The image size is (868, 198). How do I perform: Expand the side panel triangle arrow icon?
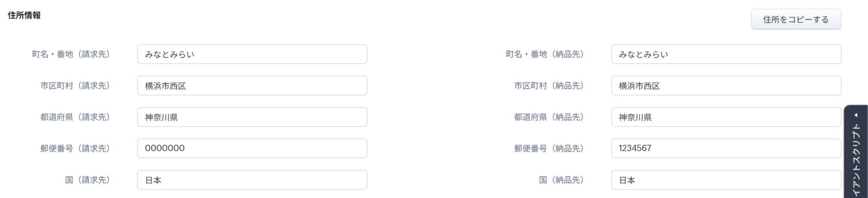tap(856, 115)
